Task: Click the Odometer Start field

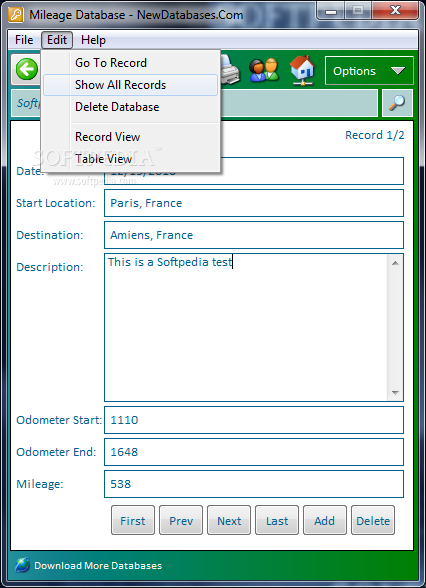Action: (254, 420)
